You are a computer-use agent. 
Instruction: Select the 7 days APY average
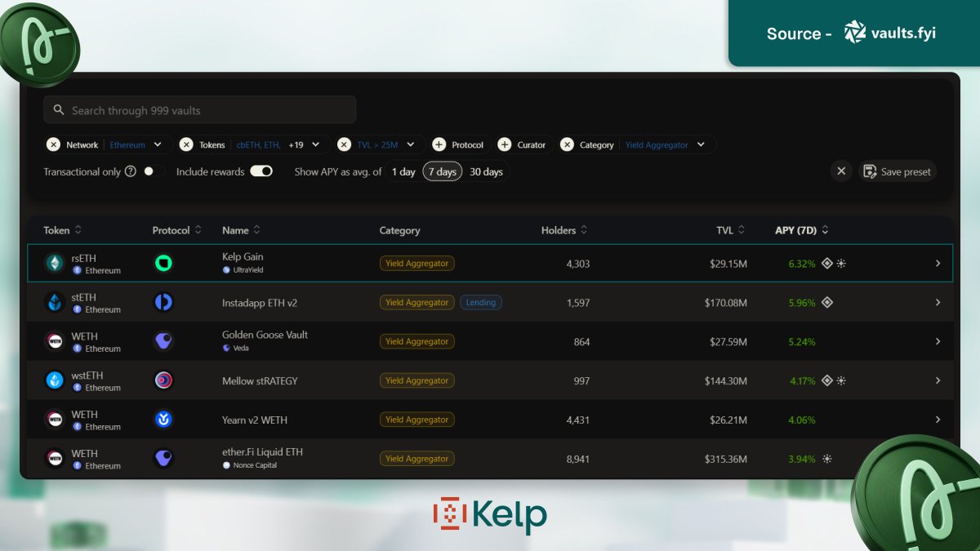443,171
